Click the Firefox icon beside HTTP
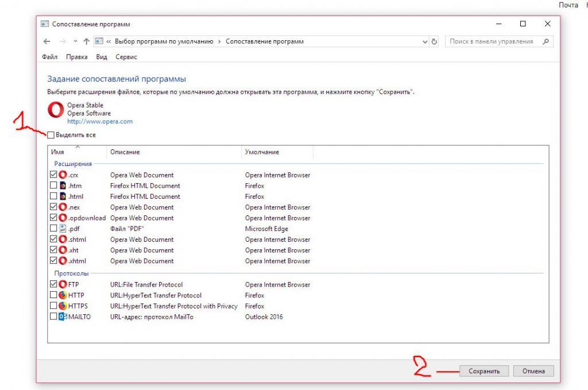This screenshot has width=588, height=390. (x=63, y=295)
